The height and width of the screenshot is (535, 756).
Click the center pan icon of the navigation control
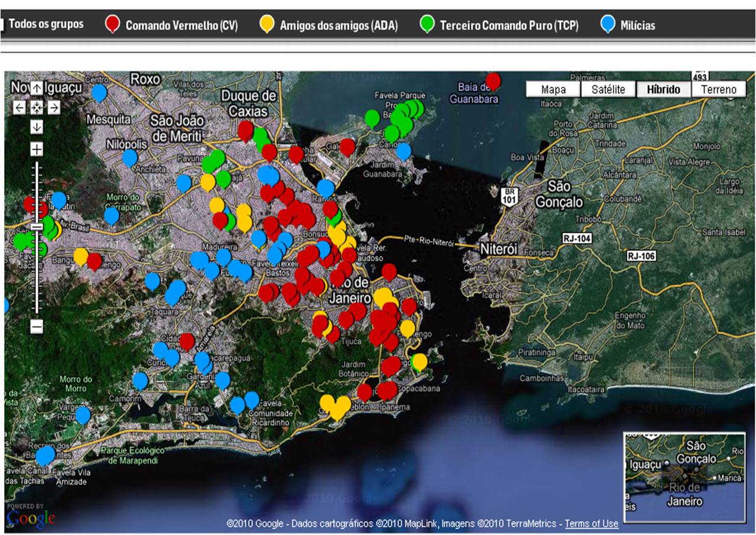(37, 108)
